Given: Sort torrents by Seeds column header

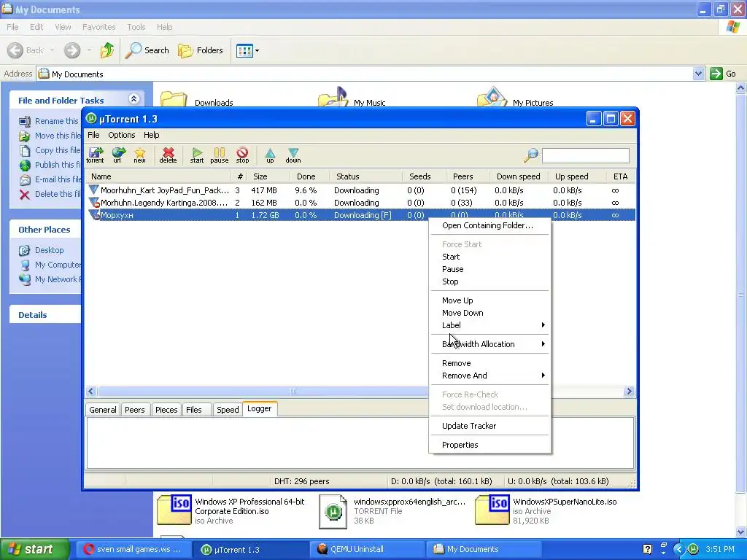Looking at the screenshot, I should point(424,176).
